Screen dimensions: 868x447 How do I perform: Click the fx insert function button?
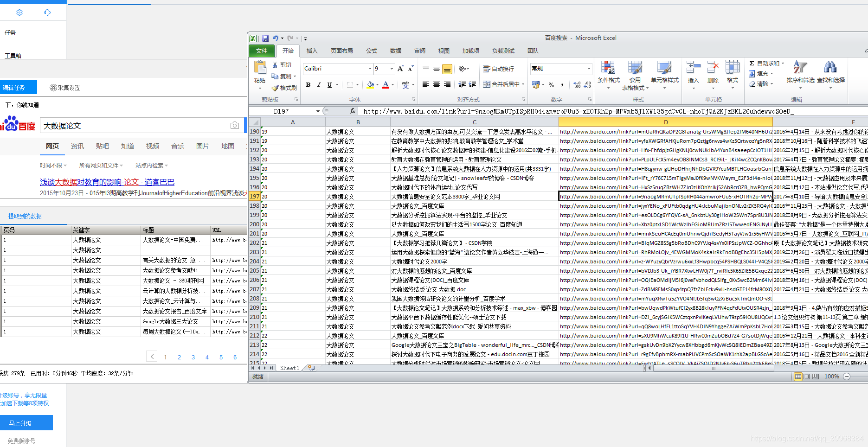coord(353,111)
